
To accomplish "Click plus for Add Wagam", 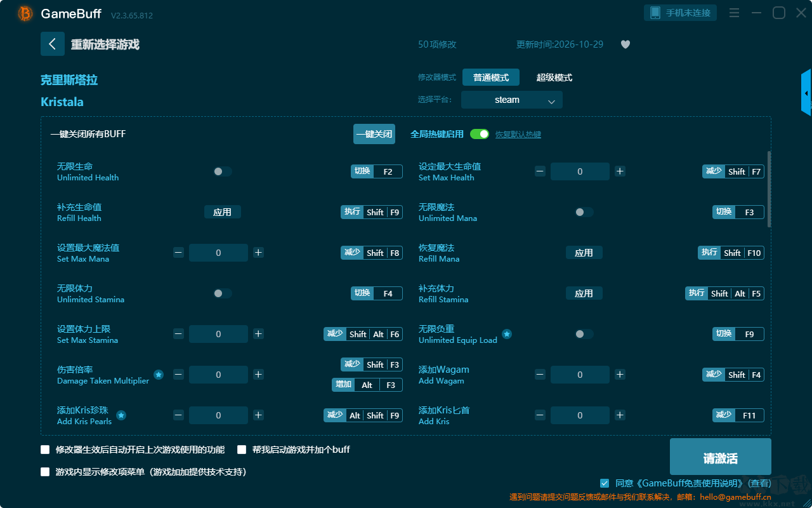I will click(x=620, y=375).
